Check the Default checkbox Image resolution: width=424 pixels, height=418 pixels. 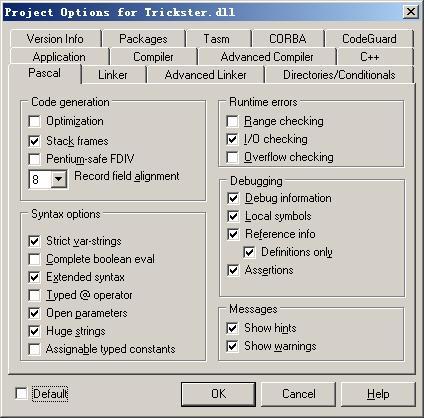tap(21, 394)
